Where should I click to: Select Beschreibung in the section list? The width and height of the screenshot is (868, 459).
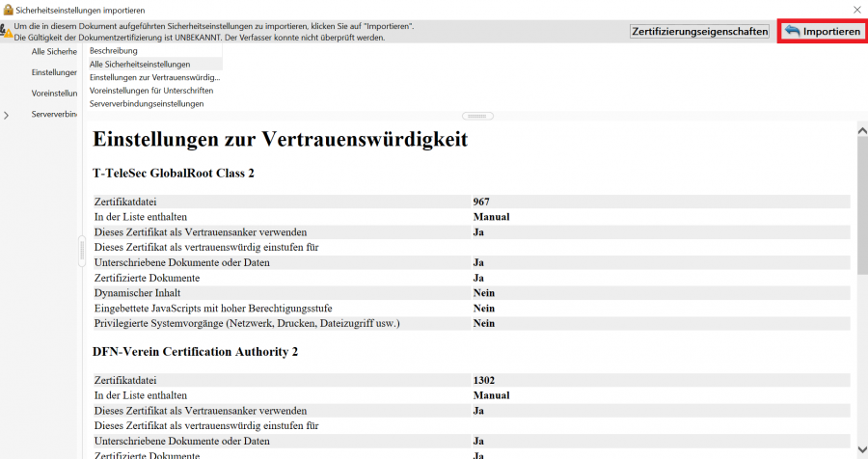point(114,50)
